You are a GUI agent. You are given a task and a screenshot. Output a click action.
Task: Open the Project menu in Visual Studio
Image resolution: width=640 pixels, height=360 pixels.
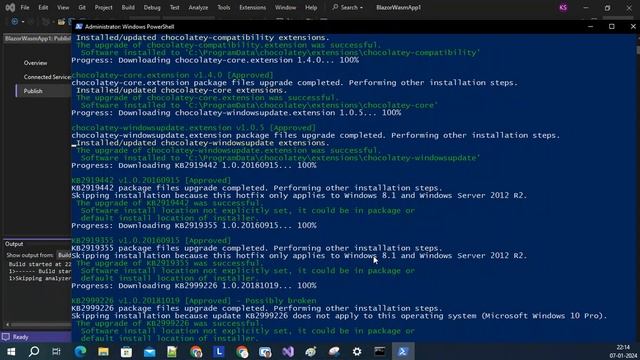[x=103, y=7]
